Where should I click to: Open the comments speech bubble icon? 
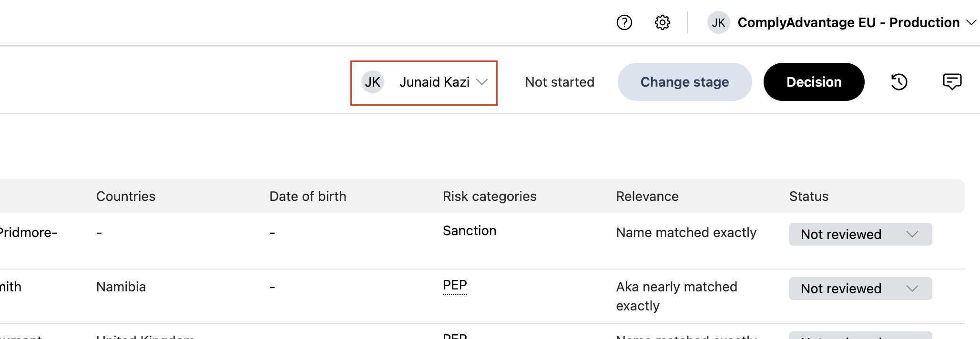952,82
